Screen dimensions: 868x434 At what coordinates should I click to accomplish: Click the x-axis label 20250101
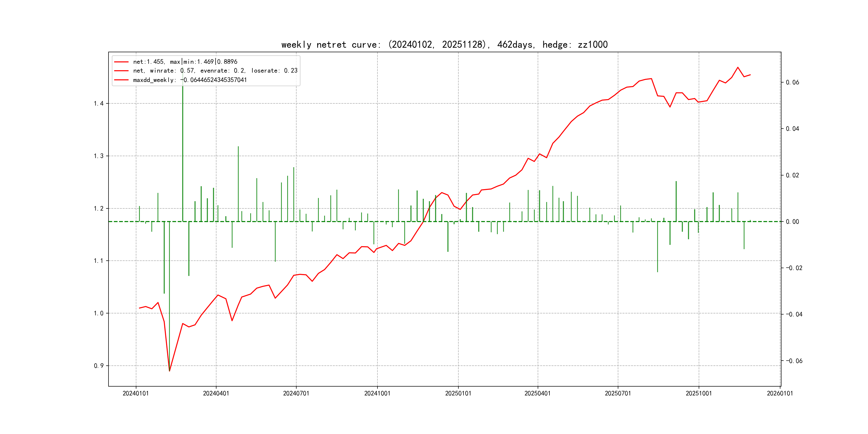click(458, 393)
